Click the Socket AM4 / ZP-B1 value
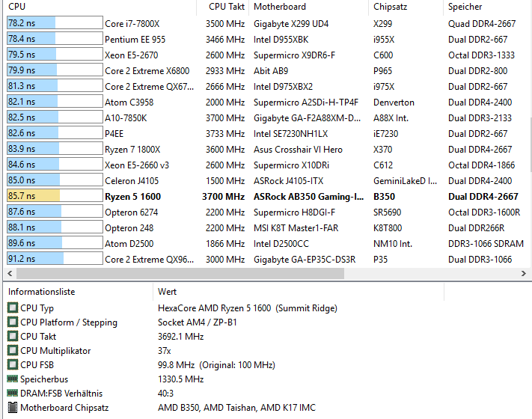532x419 pixels. tap(197, 322)
